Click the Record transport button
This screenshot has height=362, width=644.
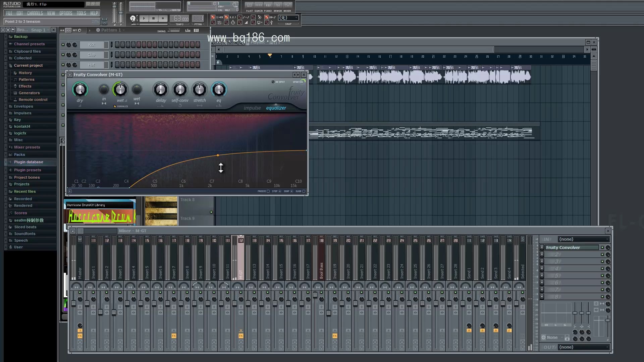click(x=163, y=18)
